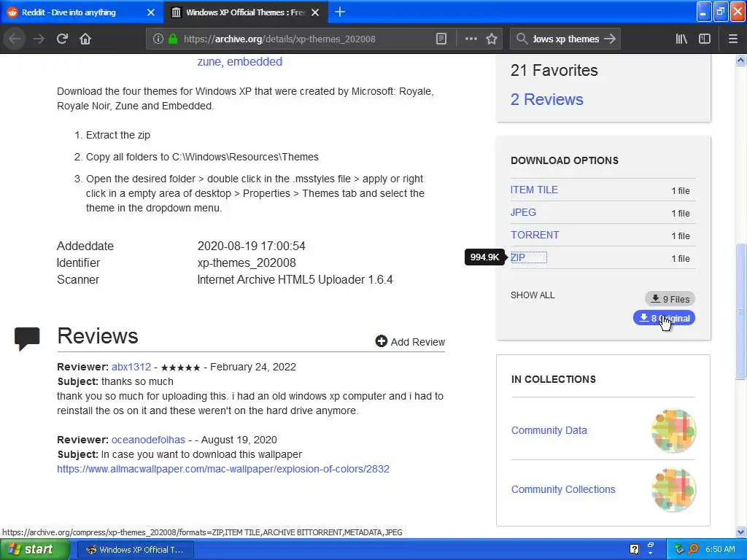
Task: Click the 6:50 AM system clock
Action: tap(720, 550)
